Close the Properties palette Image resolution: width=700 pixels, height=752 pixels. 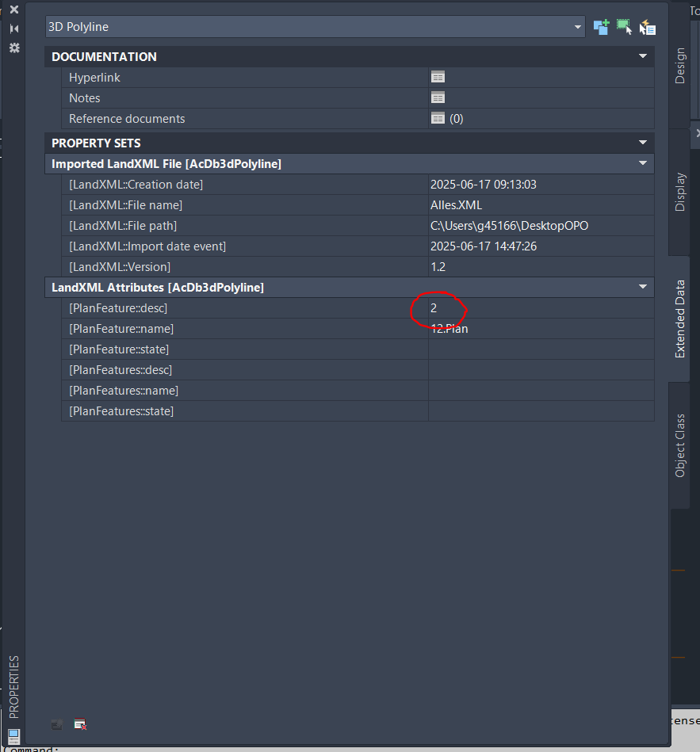tap(14, 9)
